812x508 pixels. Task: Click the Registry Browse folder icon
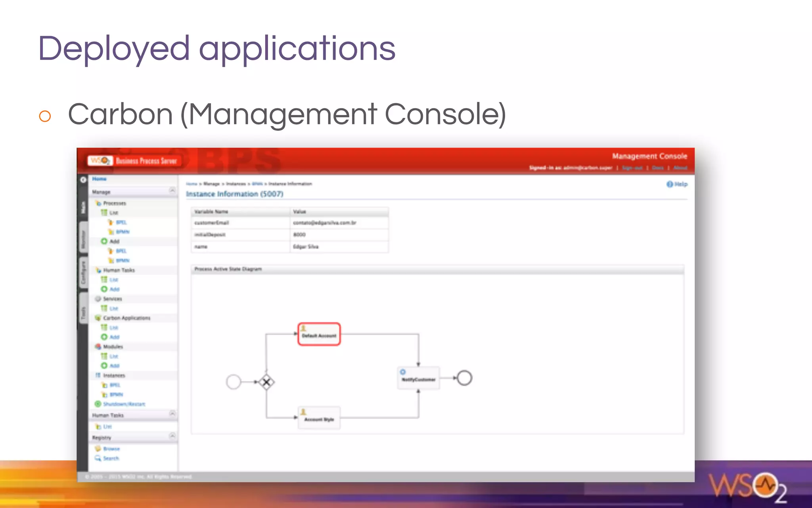point(98,449)
